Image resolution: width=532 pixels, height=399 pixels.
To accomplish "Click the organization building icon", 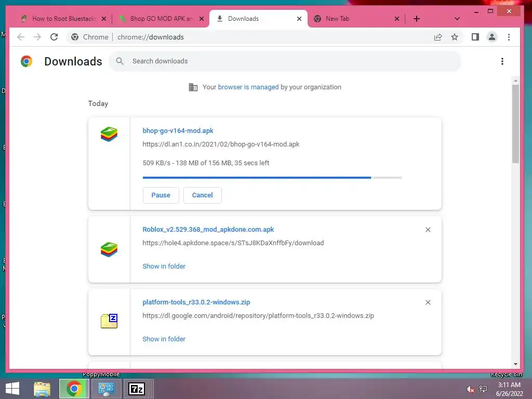I will click(193, 87).
